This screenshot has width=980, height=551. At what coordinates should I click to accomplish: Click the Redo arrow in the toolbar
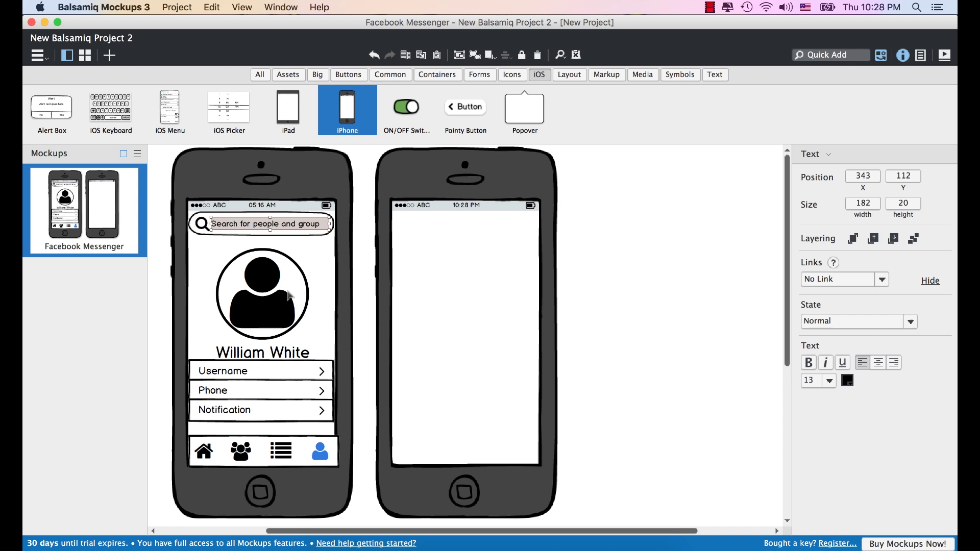click(x=390, y=55)
